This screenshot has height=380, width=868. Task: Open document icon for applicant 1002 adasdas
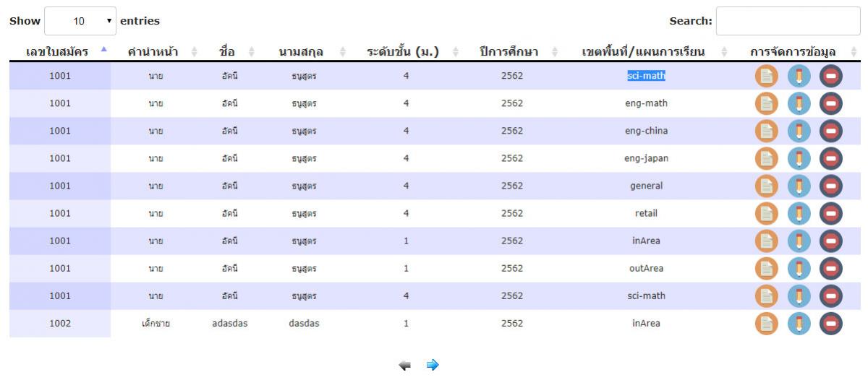(x=767, y=323)
